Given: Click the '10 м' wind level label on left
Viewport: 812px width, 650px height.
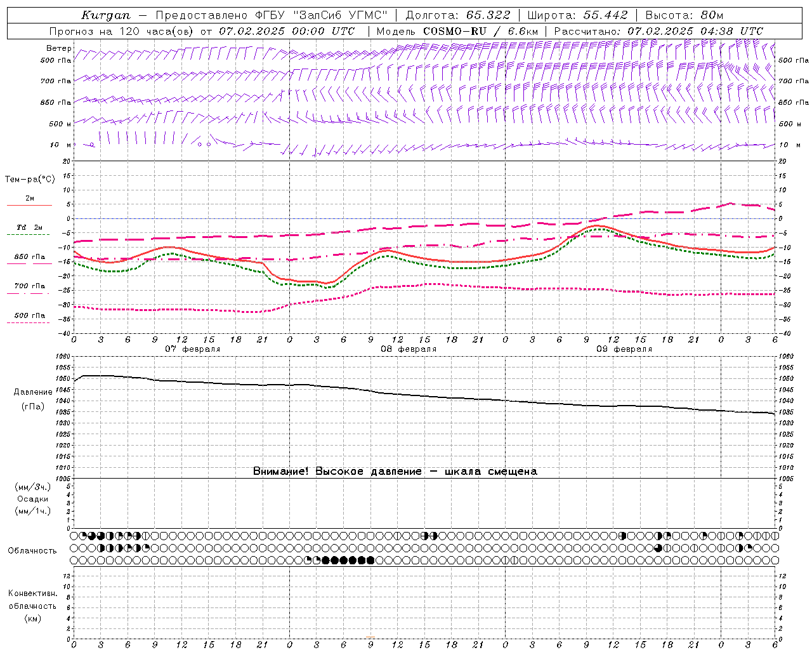Looking at the screenshot, I should tap(61, 145).
